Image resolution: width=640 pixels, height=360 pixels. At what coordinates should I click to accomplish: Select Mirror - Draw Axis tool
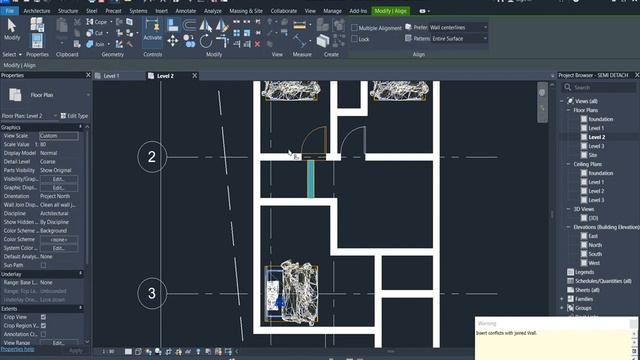click(221, 25)
